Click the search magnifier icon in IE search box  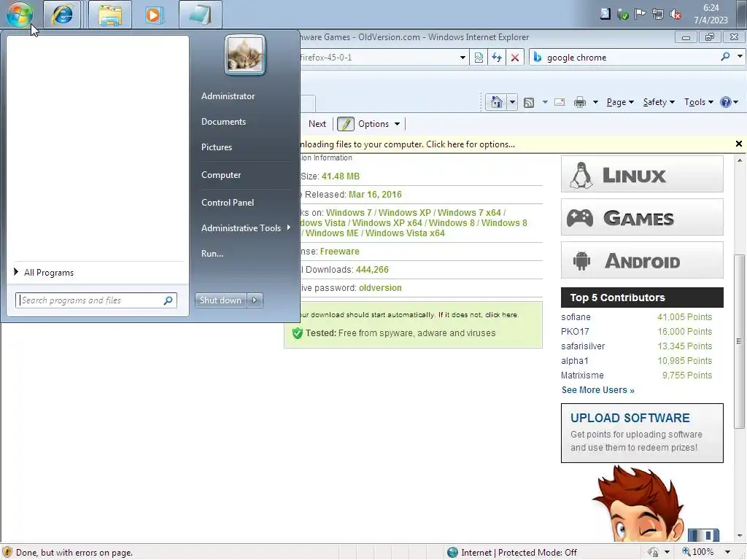coord(726,57)
